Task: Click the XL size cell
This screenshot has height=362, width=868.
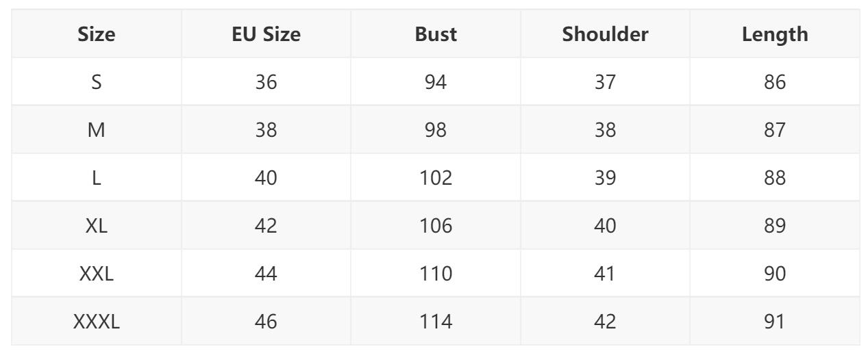Action: 97,225
